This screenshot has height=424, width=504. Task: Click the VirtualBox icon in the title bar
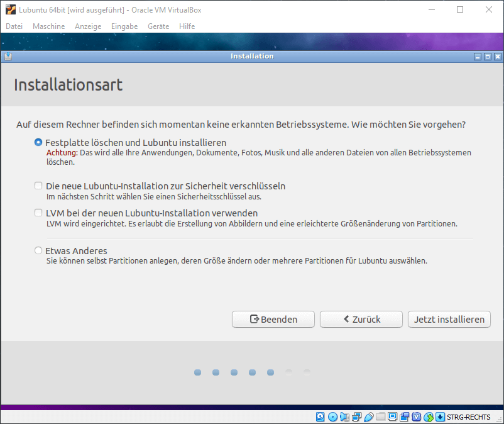click(x=10, y=9)
